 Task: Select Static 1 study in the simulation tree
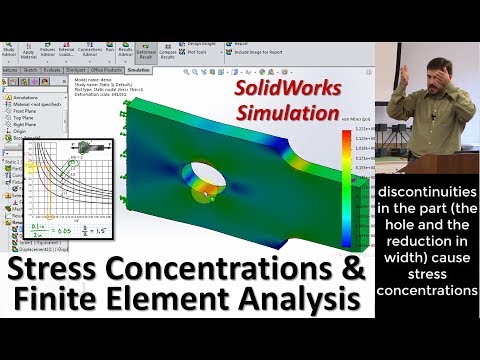click(12, 161)
